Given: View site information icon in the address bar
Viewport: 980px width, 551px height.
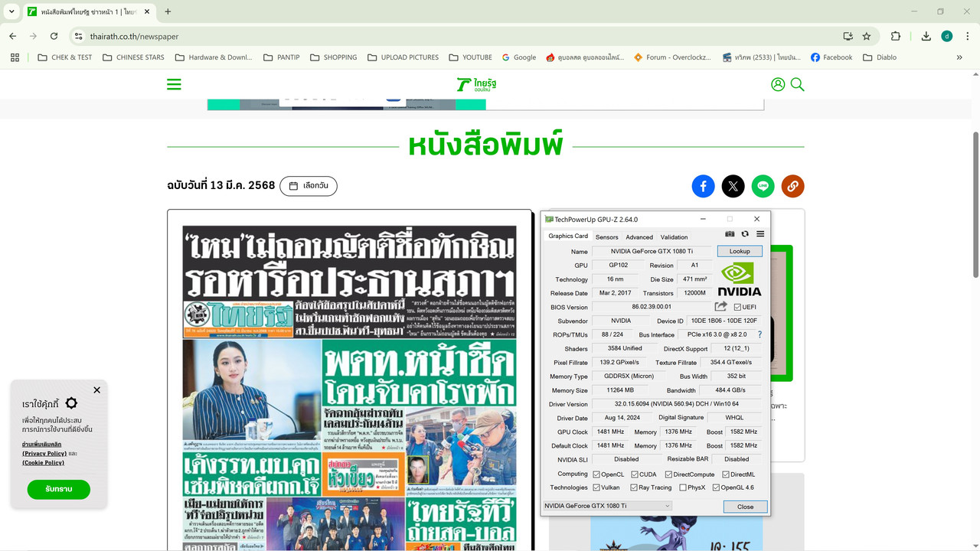Looking at the screenshot, I should click(78, 36).
